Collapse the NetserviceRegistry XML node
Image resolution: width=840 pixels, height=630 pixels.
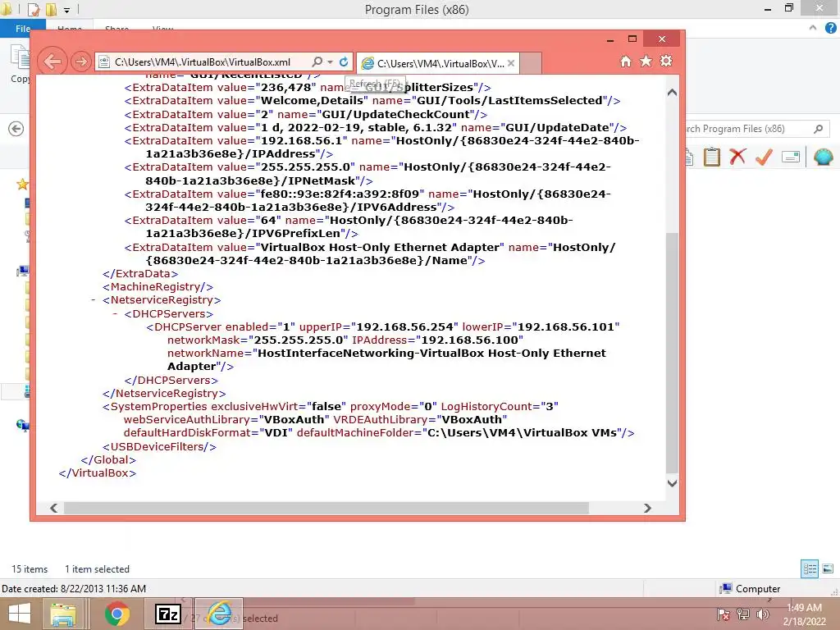point(94,300)
